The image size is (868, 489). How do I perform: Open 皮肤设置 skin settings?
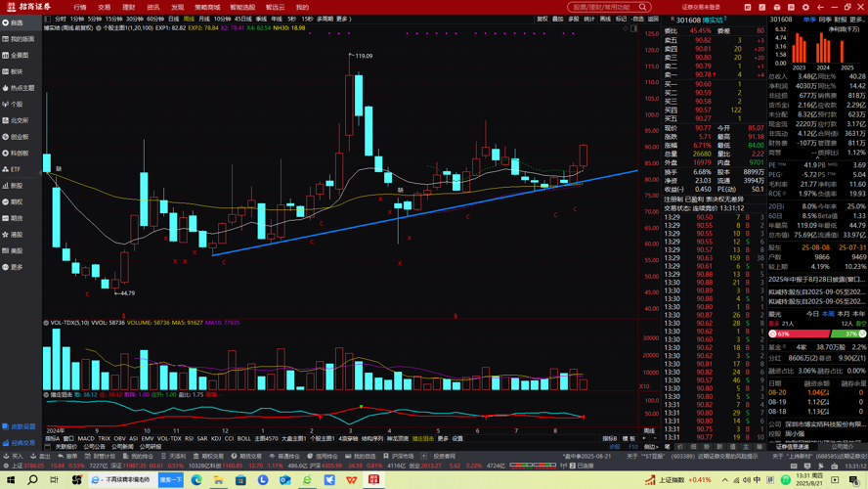pyautogui.click(x=20, y=426)
